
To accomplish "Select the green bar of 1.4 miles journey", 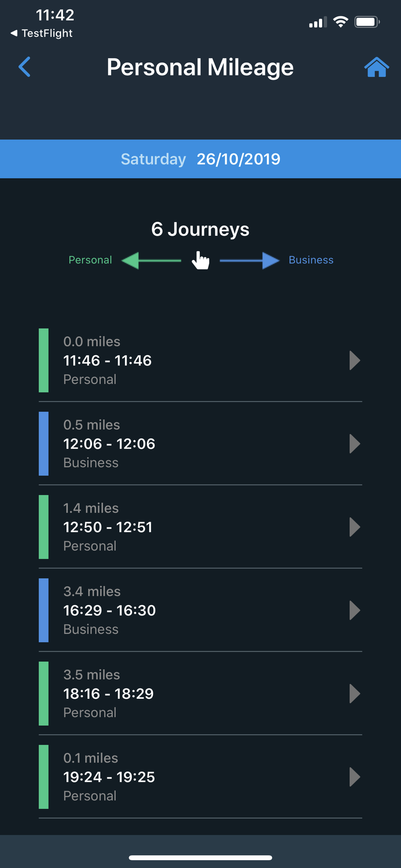I will pos(43,527).
